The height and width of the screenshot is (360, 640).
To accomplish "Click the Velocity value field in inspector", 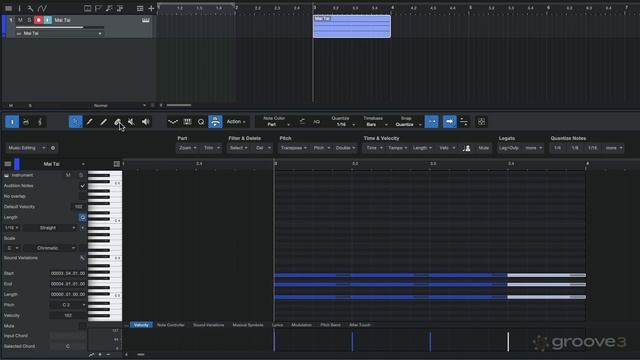I will [68, 316].
